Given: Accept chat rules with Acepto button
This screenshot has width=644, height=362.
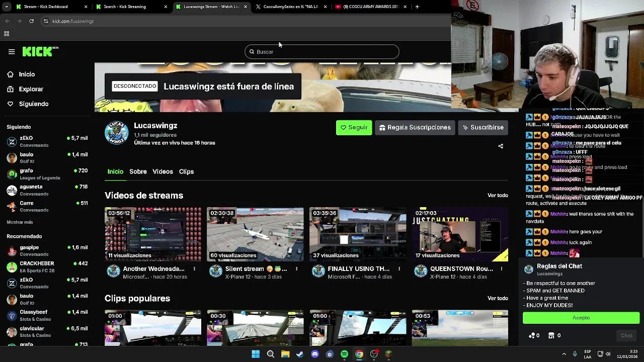Looking at the screenshot, I should pos(581,318).
